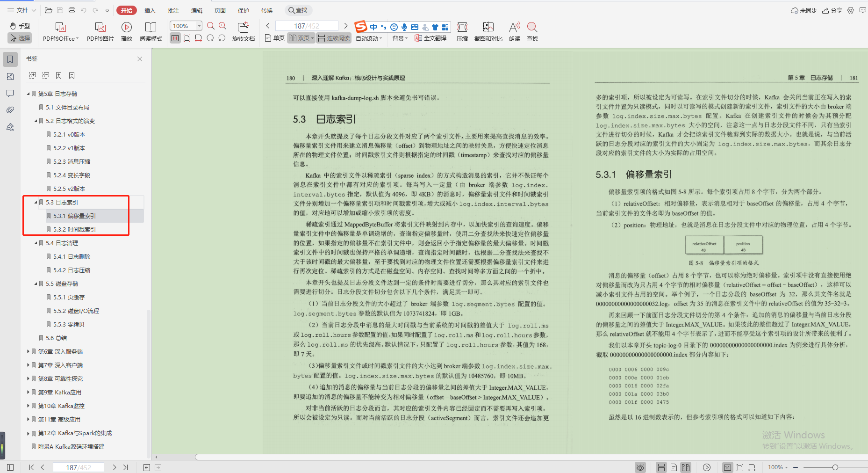Viewport: 868px width, 473px height.
Task: Start slideshow with the 播放 icon
Action: (x=126, y=27)
